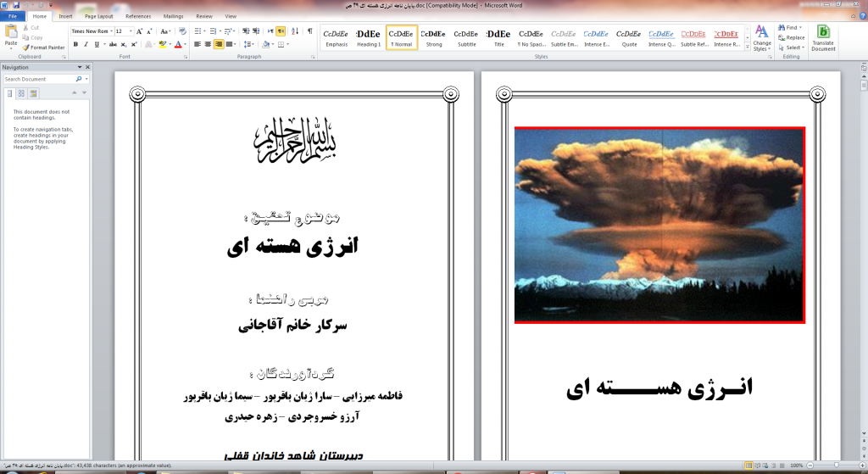868x474 pixels.
Task: Click the zoom slider handle
Action: (836, 466)
